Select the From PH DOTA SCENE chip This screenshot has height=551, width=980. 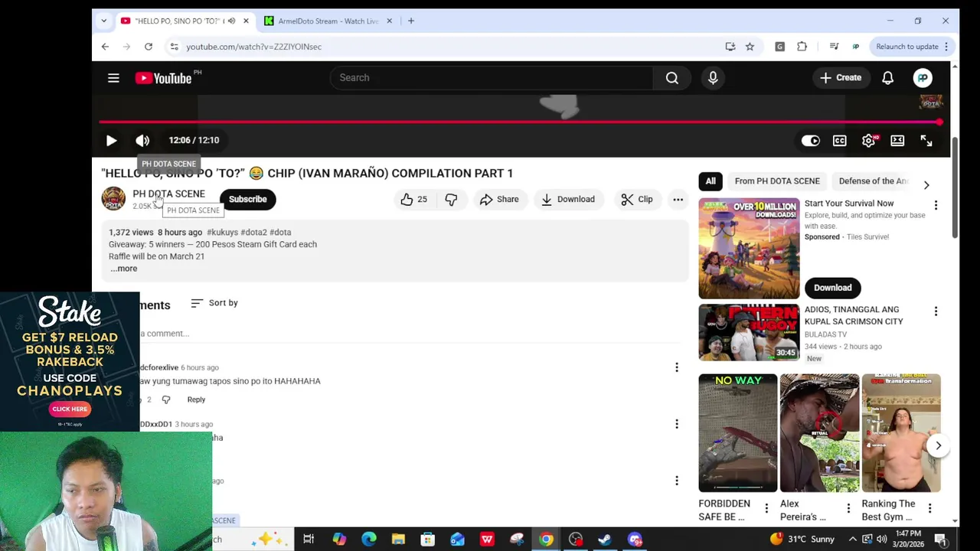pyautogui.click(x=777, y=181)
